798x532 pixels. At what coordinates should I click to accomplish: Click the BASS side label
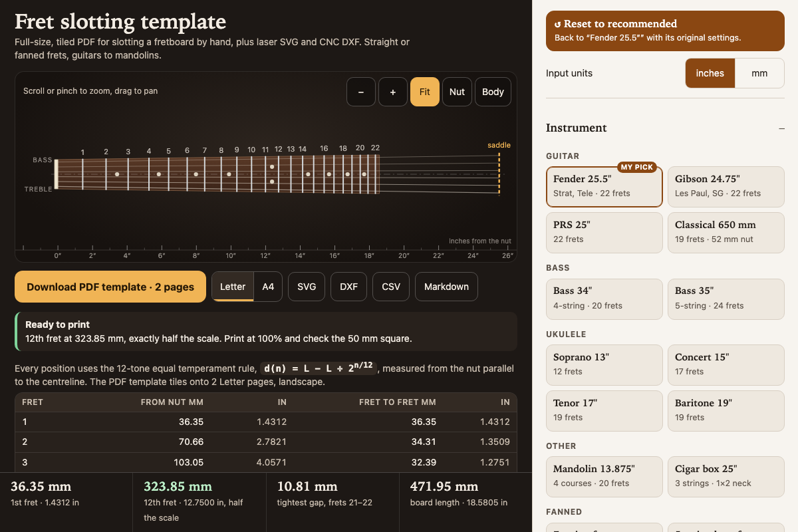click(x=43, y=160)
